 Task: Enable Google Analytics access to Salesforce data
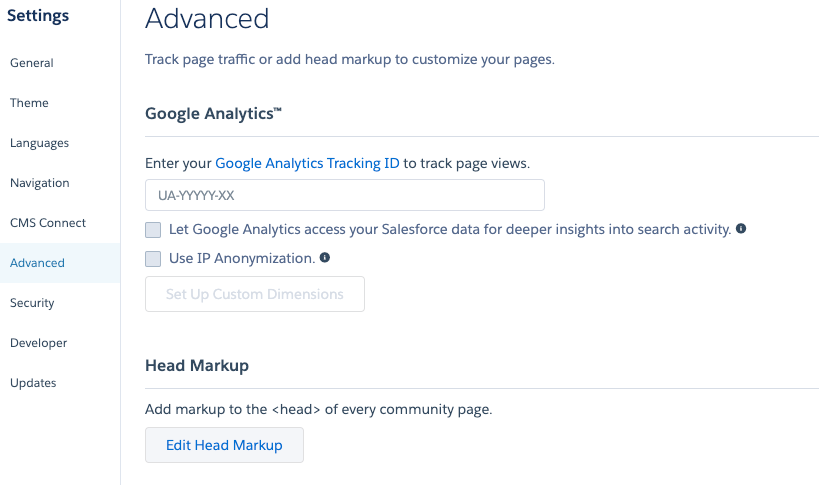pos(153,230)
